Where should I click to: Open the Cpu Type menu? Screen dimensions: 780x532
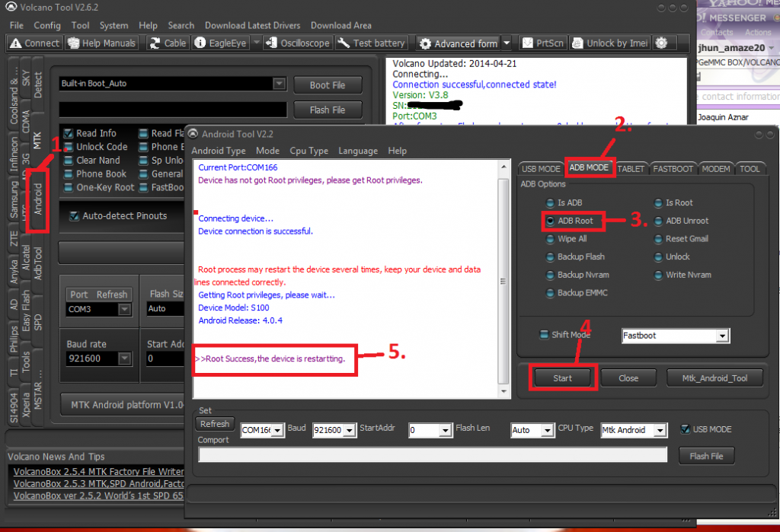[309, 151]
